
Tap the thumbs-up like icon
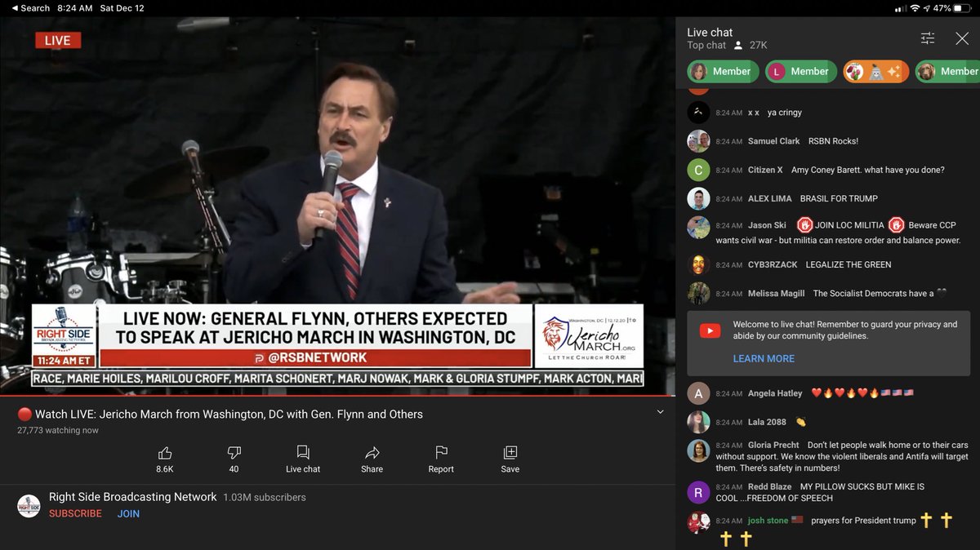tap(165, 452)
